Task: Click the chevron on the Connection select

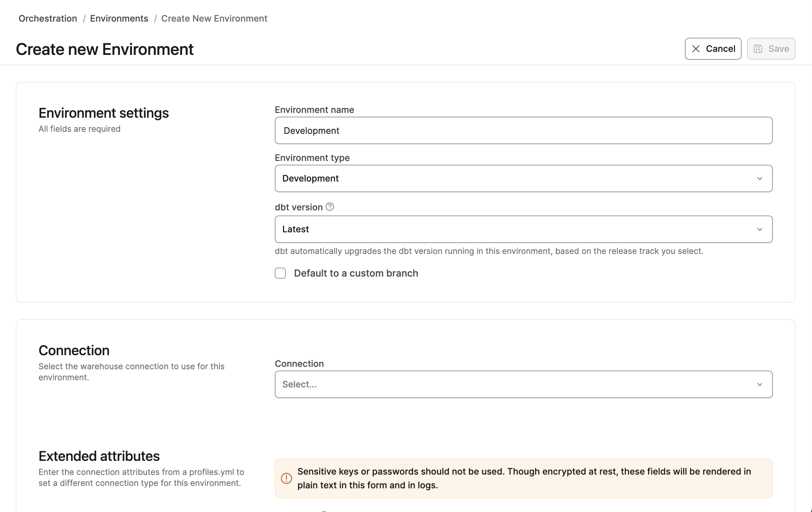Action: 760,384
